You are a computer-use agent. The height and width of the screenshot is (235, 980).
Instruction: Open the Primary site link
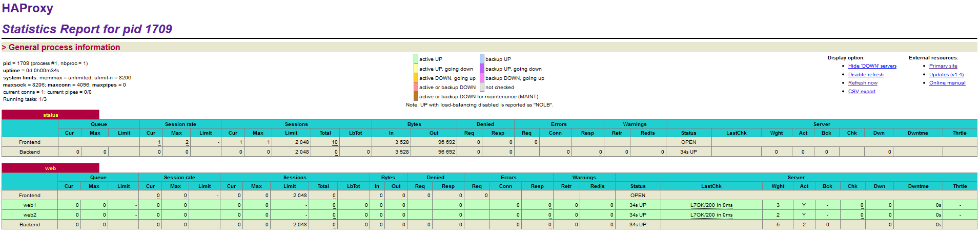click(x=943, y=66)
